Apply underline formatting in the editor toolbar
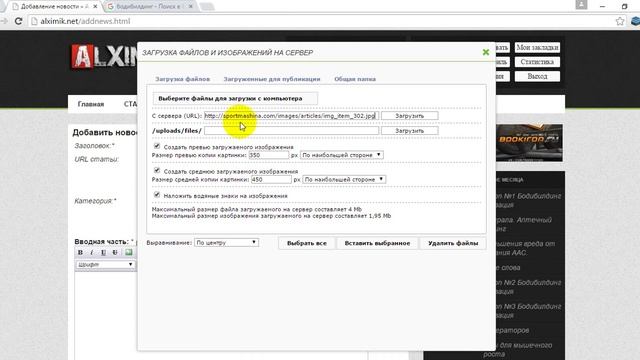Screen dimensions: 640x360 (103, 253)
